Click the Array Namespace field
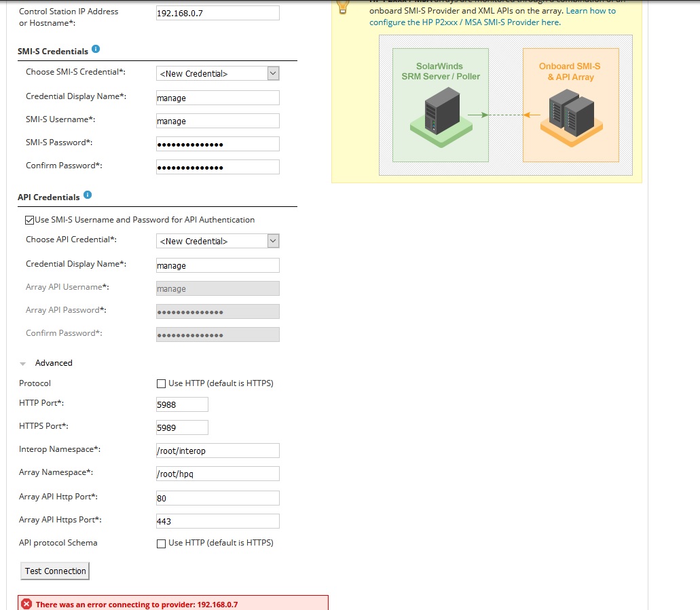Image resolution: width=700 pixels, height=610 pixels. tap(218, 474)
